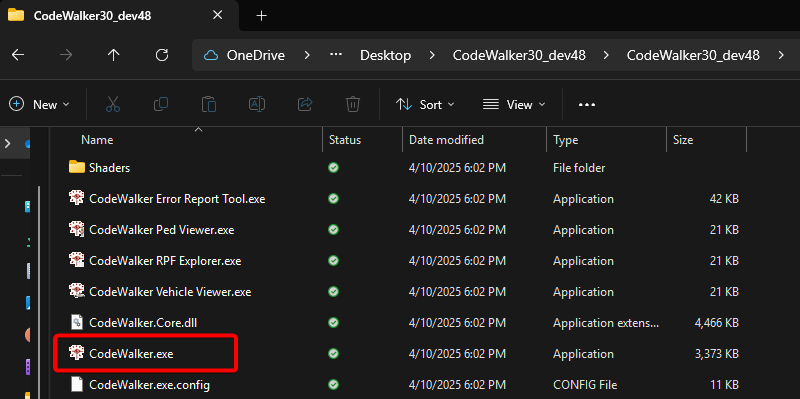Click the 11 KB size cell

724,385
